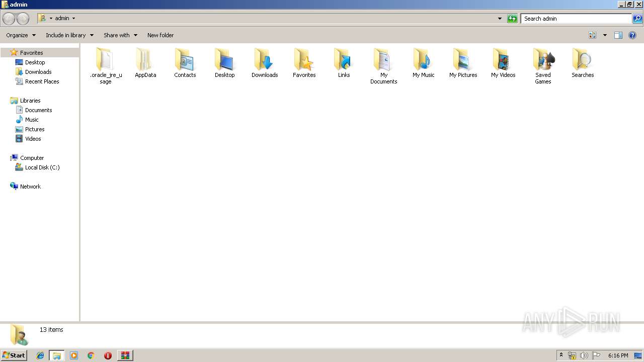Open the view options dropdown arrow
The width and height of the screenshot is (644, 362).
[605, 35]
